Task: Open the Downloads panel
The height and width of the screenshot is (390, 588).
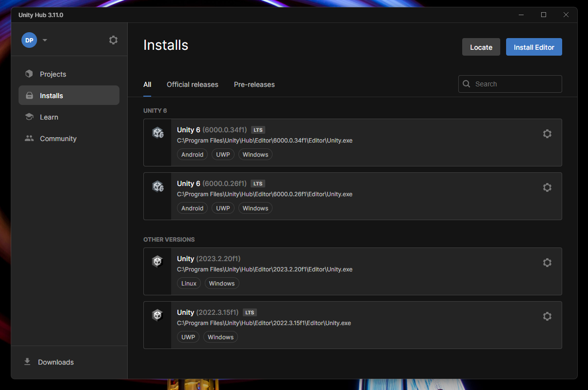Action: [x=69, y=362]
